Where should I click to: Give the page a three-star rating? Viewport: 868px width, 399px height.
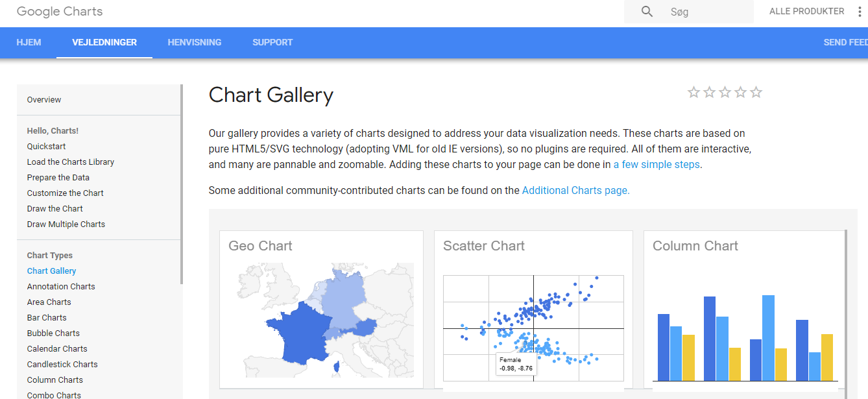[x=725, y=92]
